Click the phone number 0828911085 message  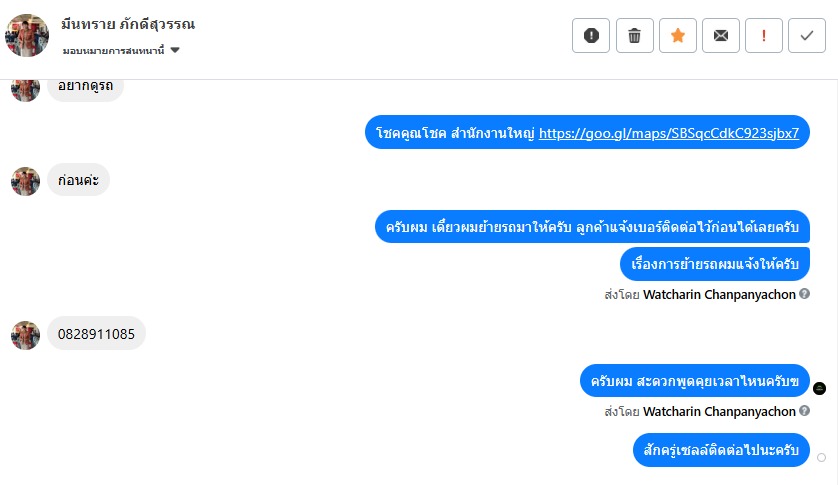coord(96,334)
